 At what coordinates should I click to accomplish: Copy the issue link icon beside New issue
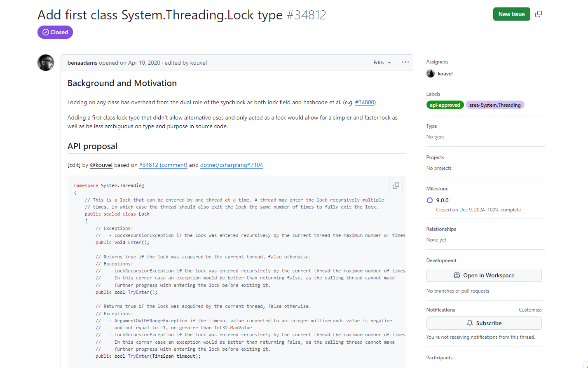[x=538, y=14]
